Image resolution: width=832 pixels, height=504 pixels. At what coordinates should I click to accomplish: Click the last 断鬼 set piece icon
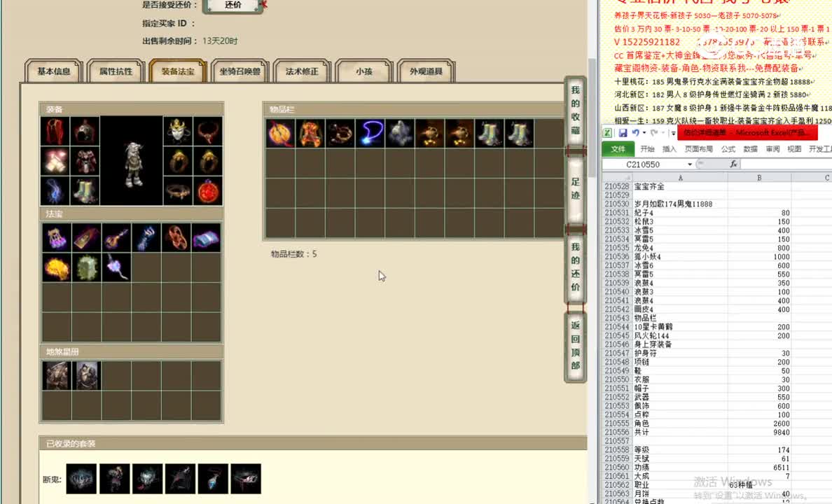(x=246, y=479)
